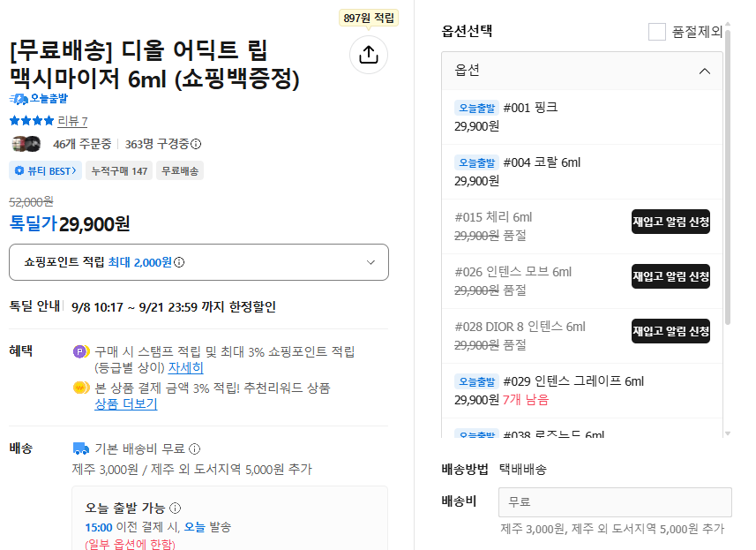Screen dimensions: 756x550
Task: Click the 7개 남음 stock text
Action: [x=526, y=400]
